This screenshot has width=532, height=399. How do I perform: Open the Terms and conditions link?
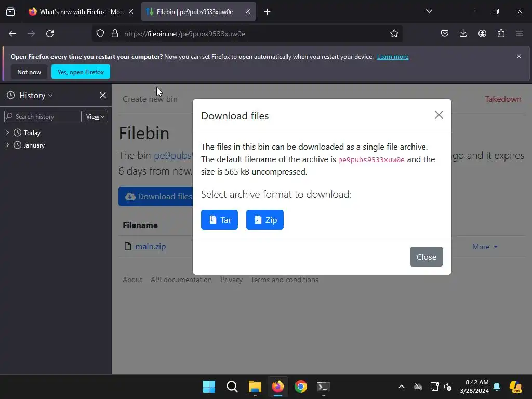point(285,280)
